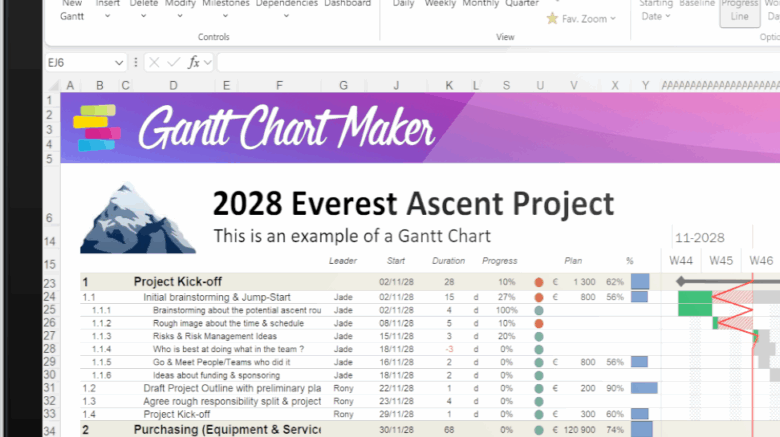Click the Milestones button in Controls
This screenshot has width=780, height=437.
coord(226,4)
